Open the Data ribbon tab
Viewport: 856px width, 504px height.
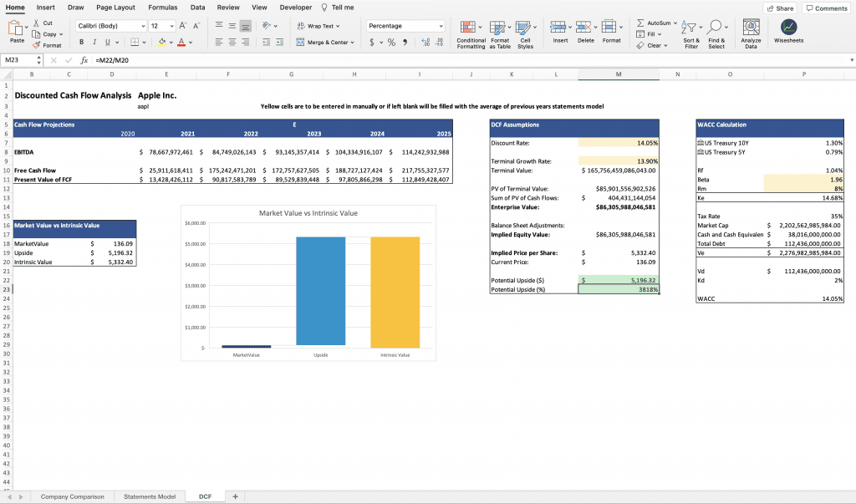[197, 7]
